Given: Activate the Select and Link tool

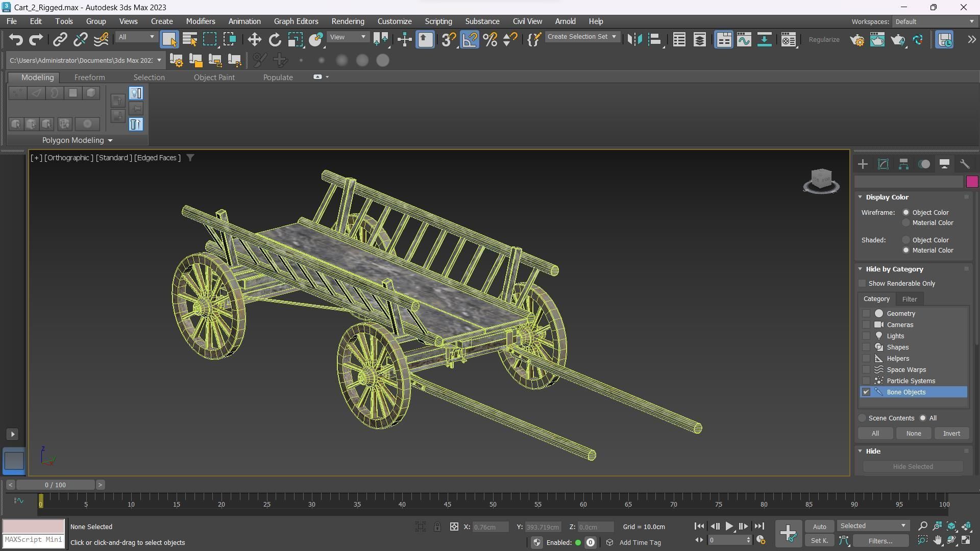Looking at the screenshot, I should (60, 40).
